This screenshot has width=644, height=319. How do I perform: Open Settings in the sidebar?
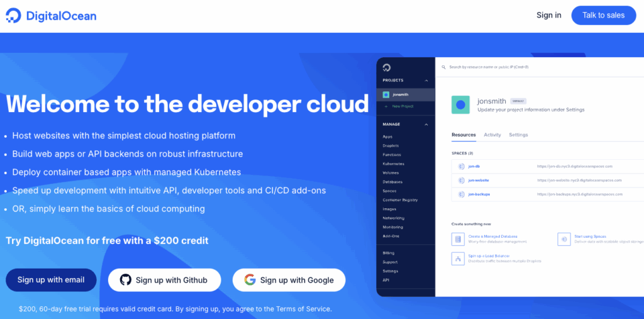click(x=390, y=271)
